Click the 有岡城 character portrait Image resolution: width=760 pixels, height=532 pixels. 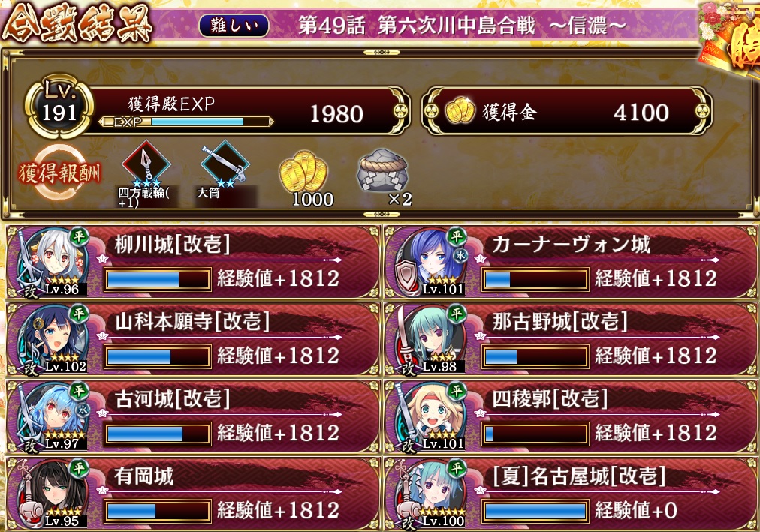[x=53, y=493]
